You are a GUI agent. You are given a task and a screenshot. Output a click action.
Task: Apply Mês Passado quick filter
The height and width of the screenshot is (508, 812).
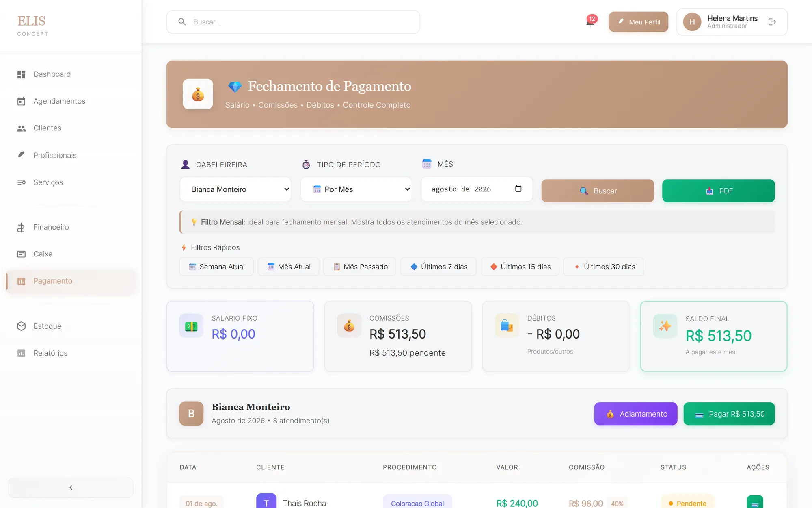360,267
